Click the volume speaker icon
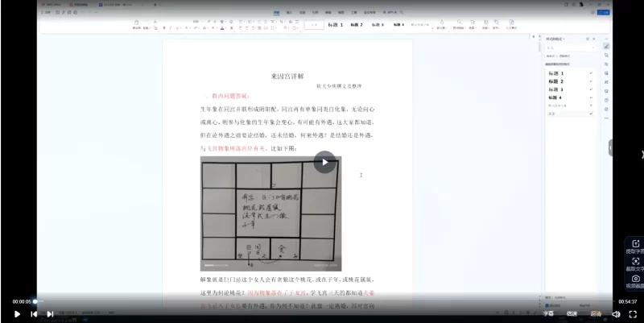The image size is (644, 323). click(616, 314)
